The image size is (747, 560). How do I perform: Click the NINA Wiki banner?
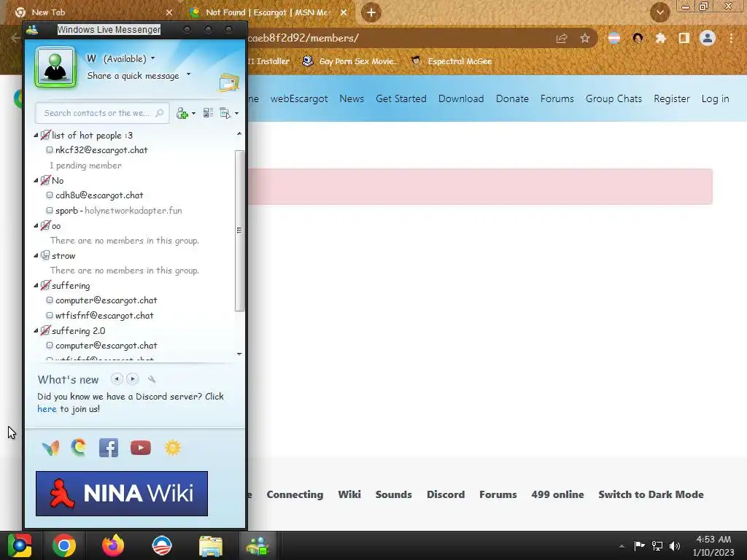pos(122,494)
